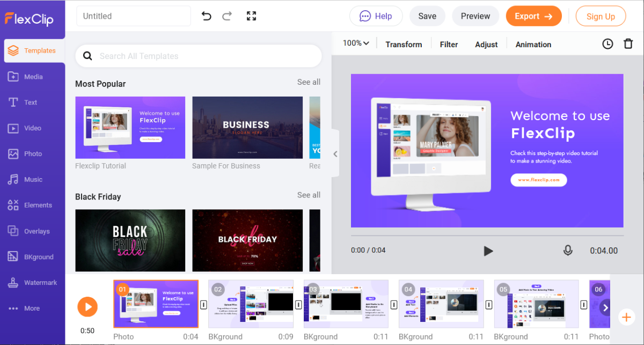
Task: Add a new scene with plus button
Action: pyautogui.click(x=626, y=317)
